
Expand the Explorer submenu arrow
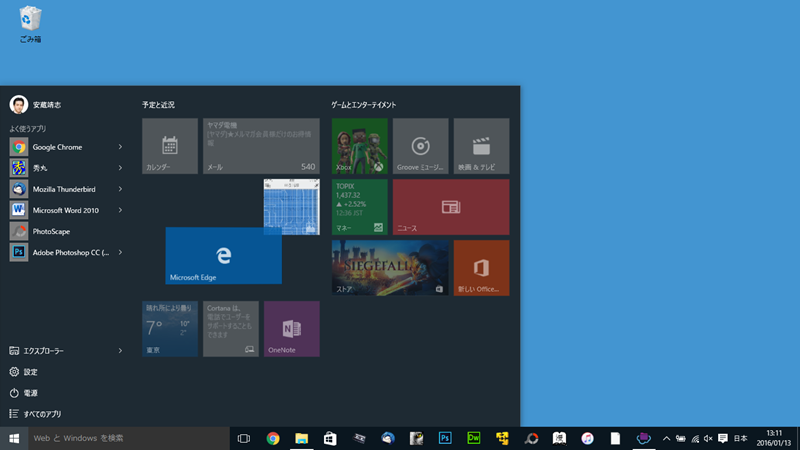click(120, 351)
